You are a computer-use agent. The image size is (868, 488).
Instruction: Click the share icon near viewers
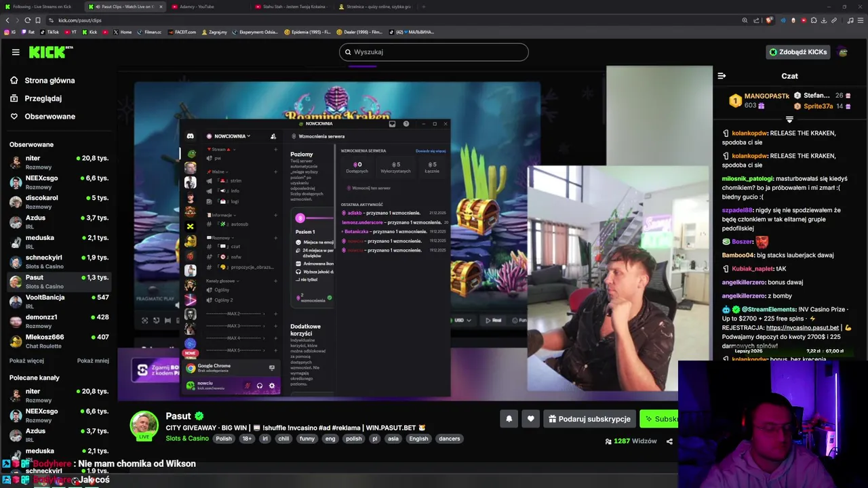669,441
